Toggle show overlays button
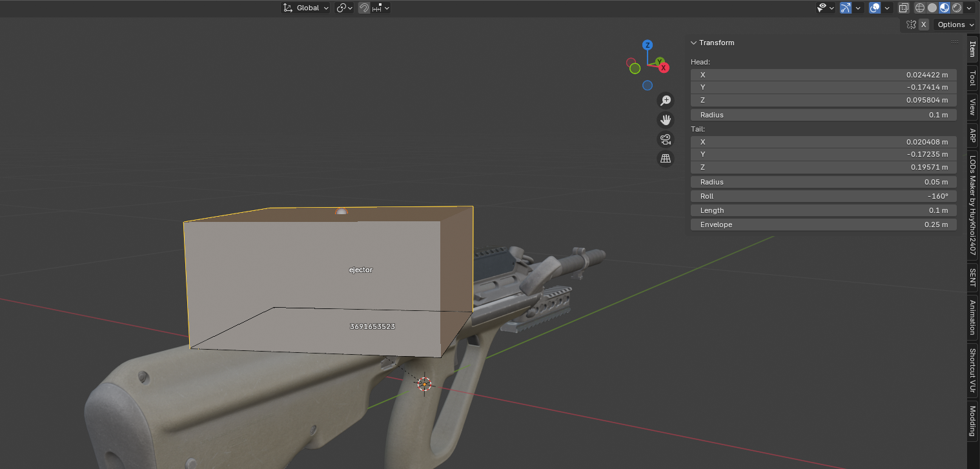This screenshot has height=469, width=980. 875,8
